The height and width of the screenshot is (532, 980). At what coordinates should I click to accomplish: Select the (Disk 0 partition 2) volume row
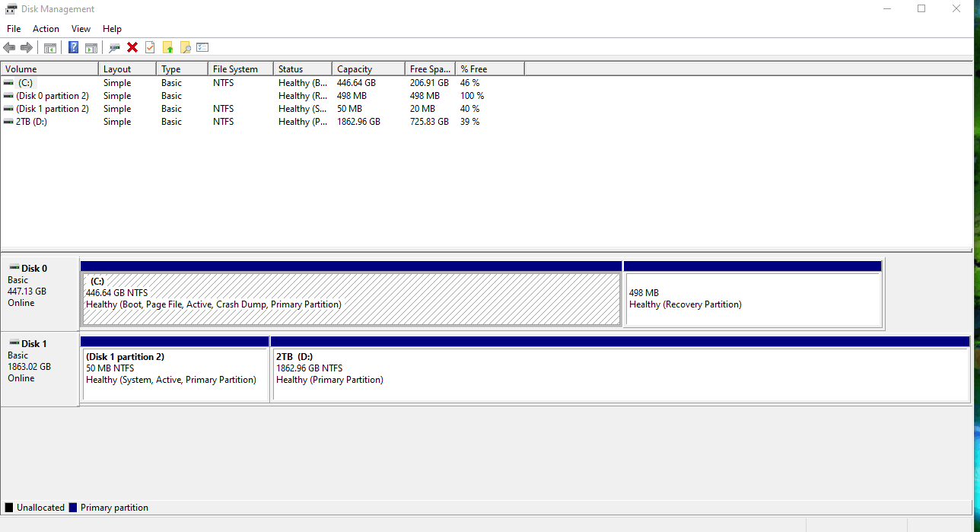coord(262,96)
